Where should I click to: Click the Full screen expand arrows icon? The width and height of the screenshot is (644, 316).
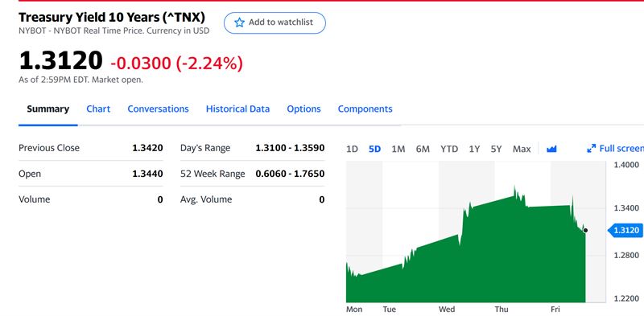592,149
